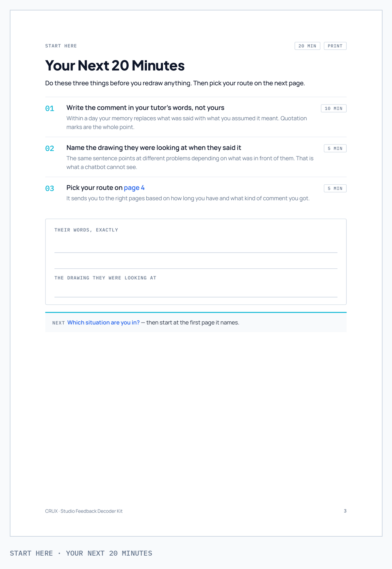Click 'CRUX · Studio Feedback Decoder Kit' footer text
The width and height of the screenshot is (392, 569).
[x=84, y=511]
